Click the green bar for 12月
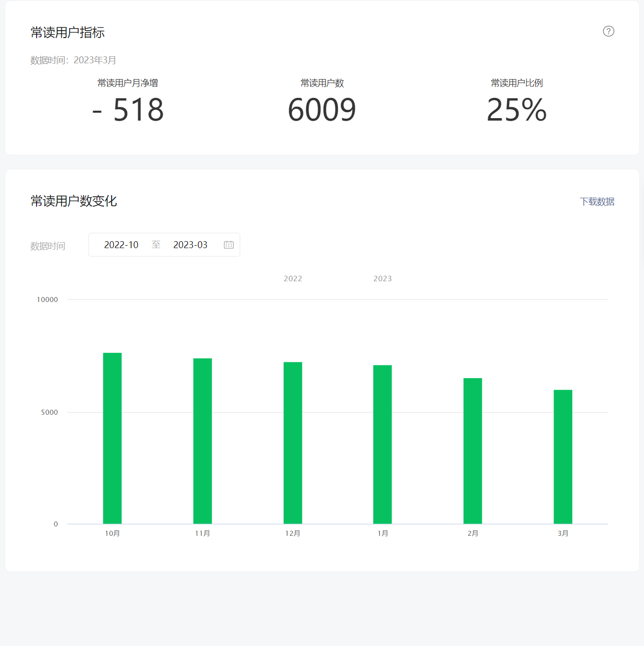Viewport: 644px width, 646px height. pos(293,443)
